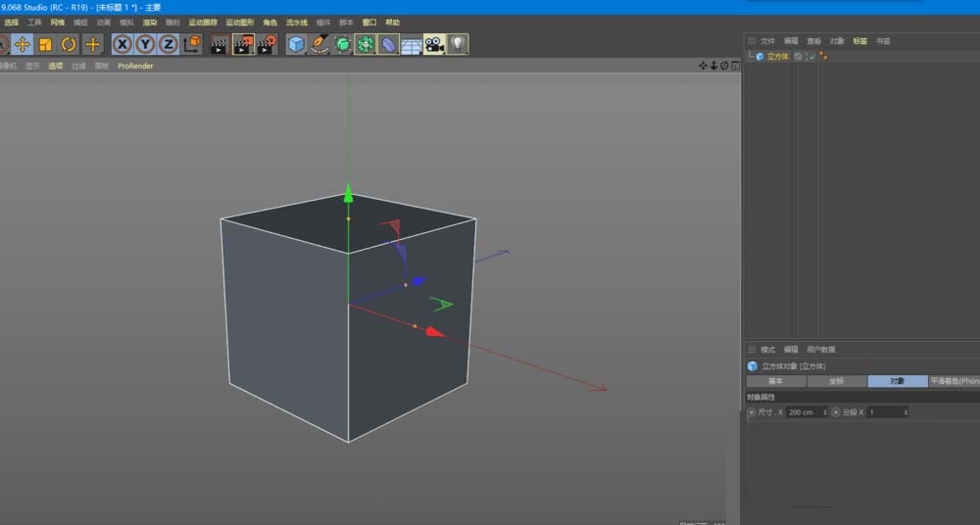Click the Light bulb icon

click(458, 44)
